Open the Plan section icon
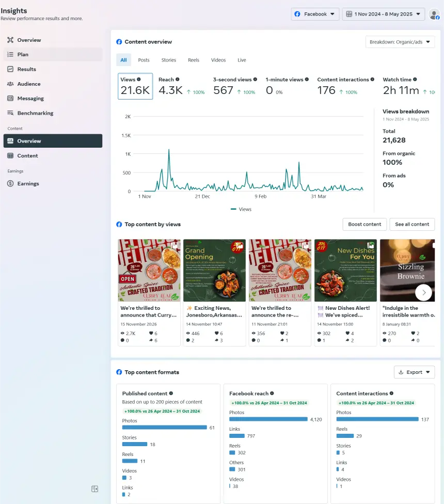444x504 pixels. (10, 54)
